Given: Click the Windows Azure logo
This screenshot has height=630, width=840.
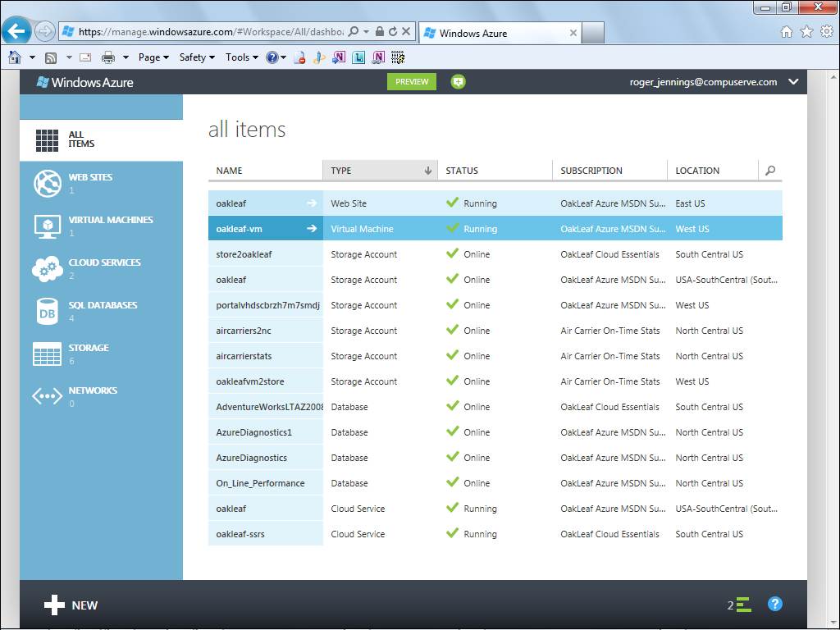Looking at the screenshot, I should coord(84,82).
